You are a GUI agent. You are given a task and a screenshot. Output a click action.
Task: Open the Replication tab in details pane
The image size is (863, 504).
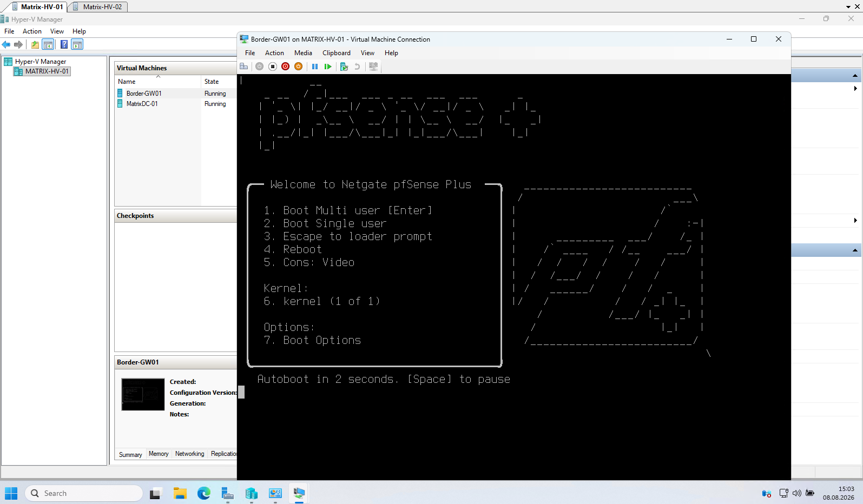(223, 454)
